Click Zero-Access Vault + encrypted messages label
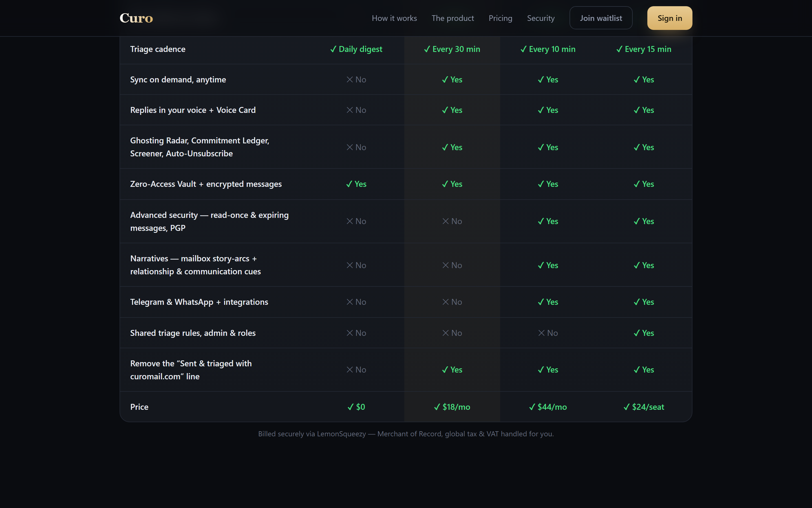 click(x=206, y=184)
